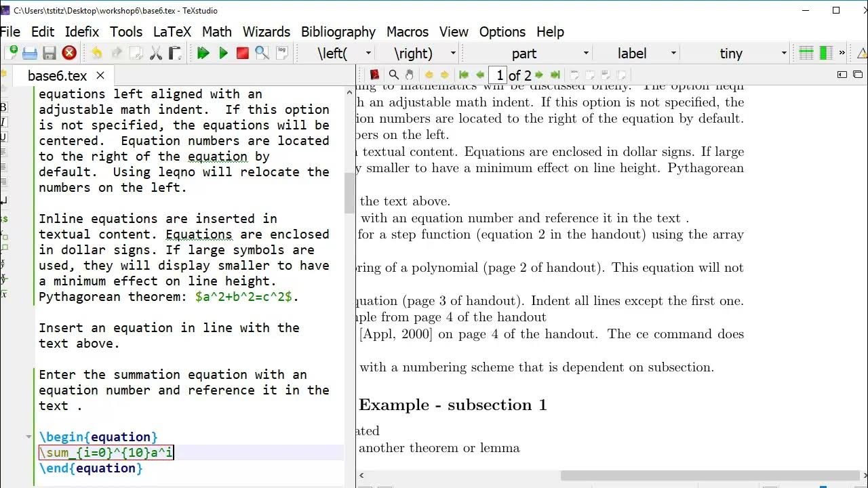Viewport: 868px width, 488px height.
Task: Click the PDF page number field
Action: (x=498, y=75)
